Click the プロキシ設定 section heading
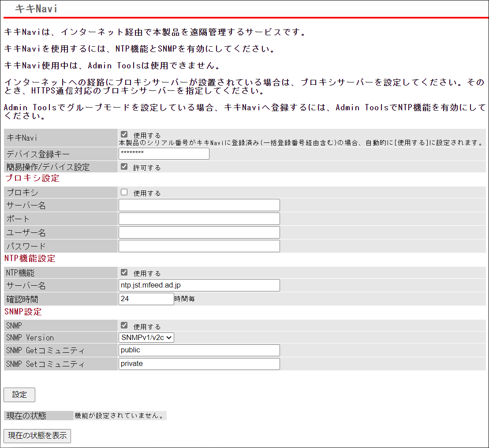This screenshot has height=448, width=489. pos(32,179)
